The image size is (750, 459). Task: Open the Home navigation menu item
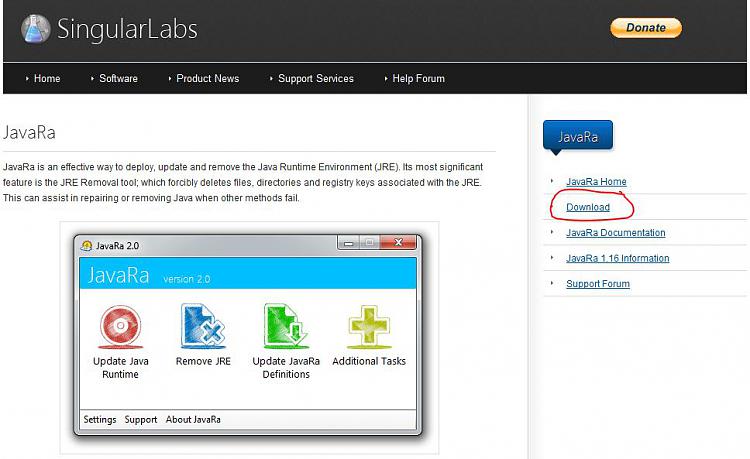[47, 78]
